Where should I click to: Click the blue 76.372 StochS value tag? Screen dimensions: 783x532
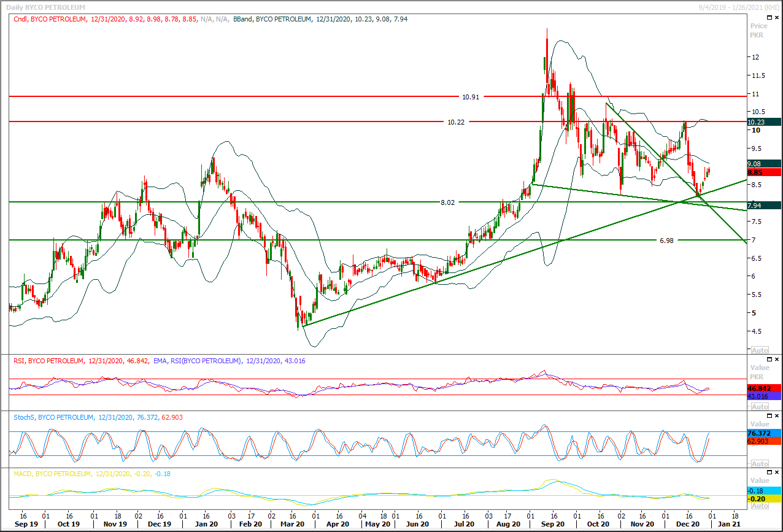(x=763, y=433)
